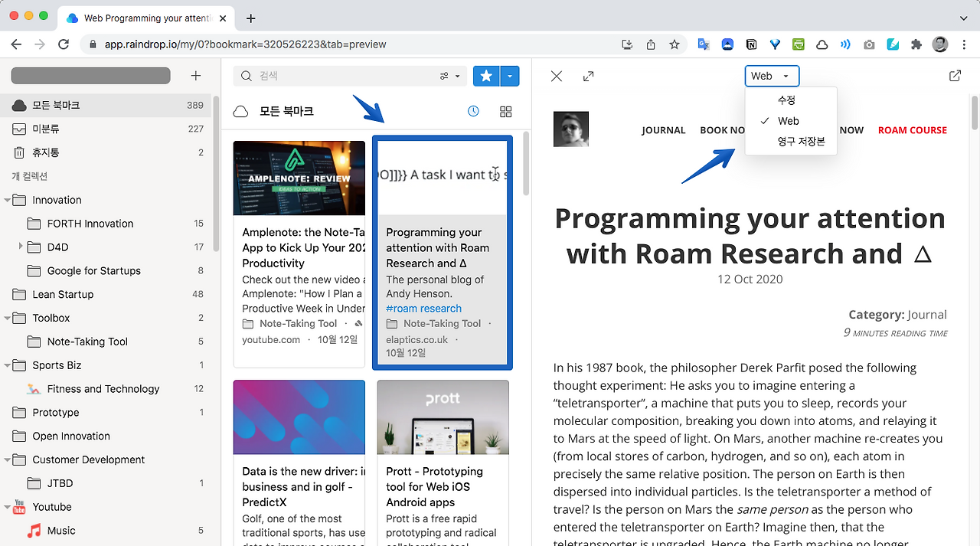The height and width of the screenshot is (546, 980).
Task: Bookmark this page with Chrome star
Action: pyautogui.click(x=675, y=44)
